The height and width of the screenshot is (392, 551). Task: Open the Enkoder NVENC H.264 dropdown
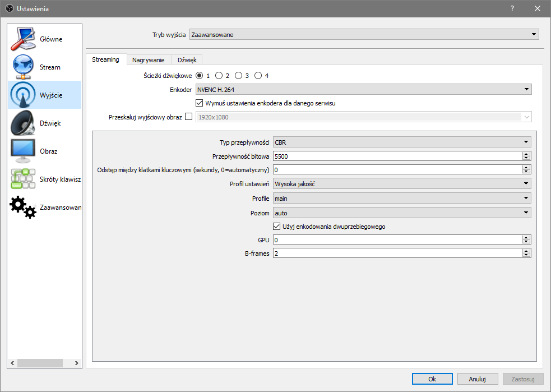click(364, 89)
